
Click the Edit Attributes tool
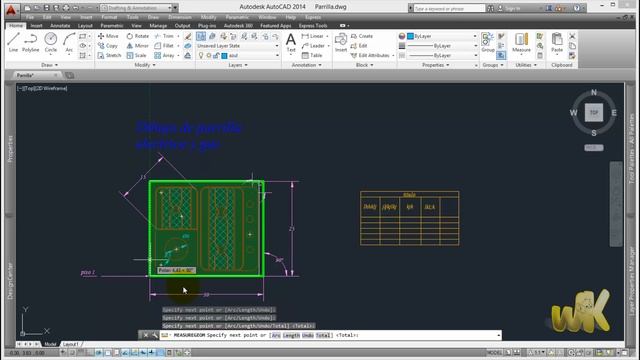pos(370,55)
